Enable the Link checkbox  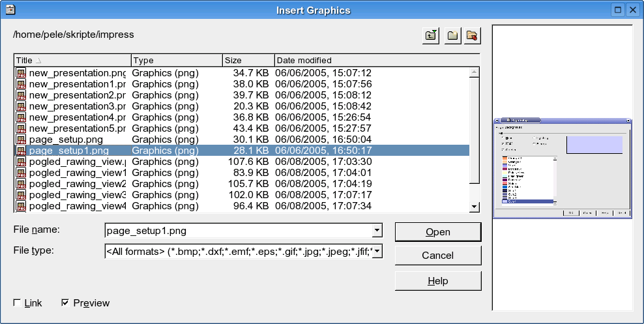click(17, 302)
